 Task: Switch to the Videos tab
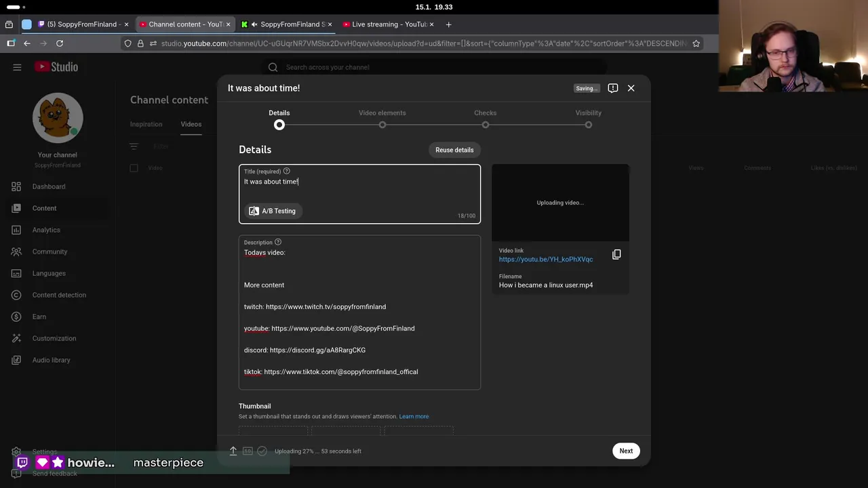(191, 124)
